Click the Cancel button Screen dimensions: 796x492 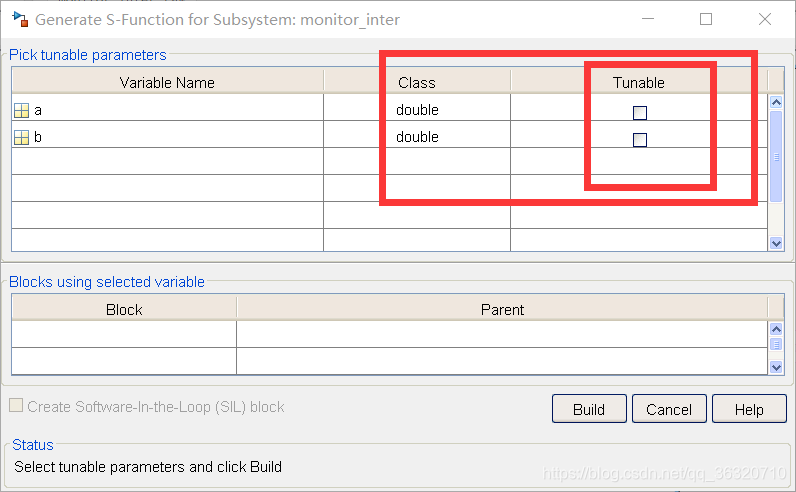(x=669, y=409)
